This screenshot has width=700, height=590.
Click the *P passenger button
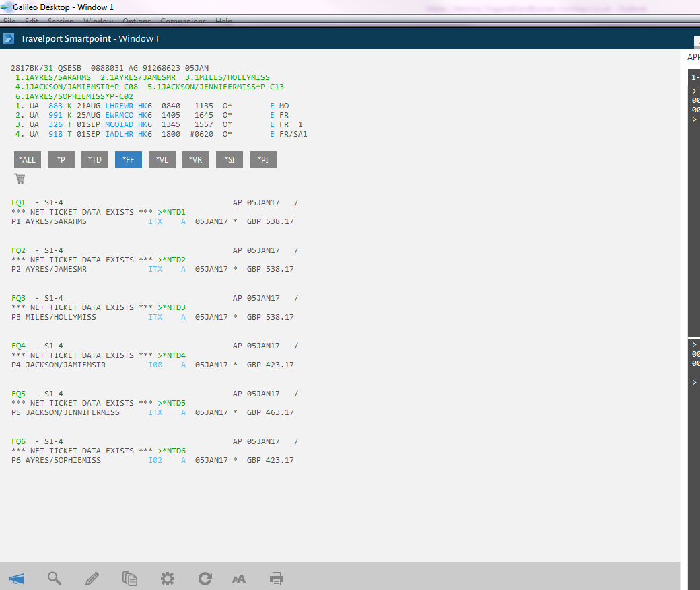tap(61, 159)
